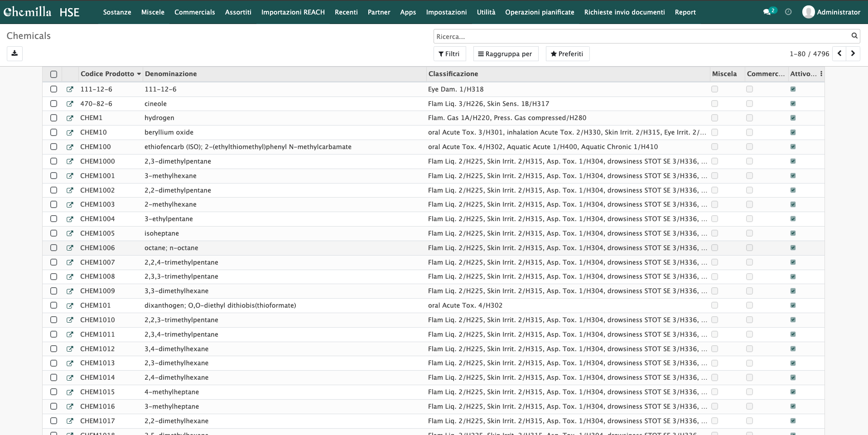868x435 pixels.
Task: Open external link icon for cineole row
Action: coord(70,104)
